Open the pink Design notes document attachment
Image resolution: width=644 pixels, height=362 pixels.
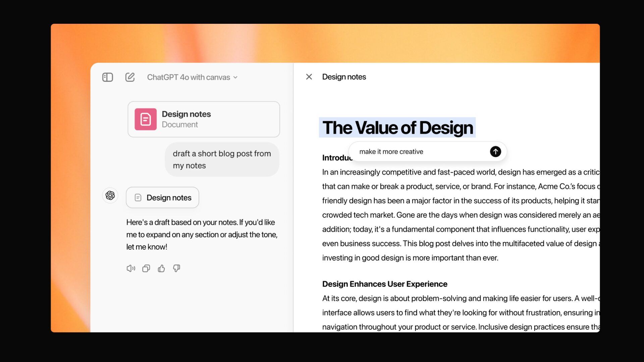point(204,119)
